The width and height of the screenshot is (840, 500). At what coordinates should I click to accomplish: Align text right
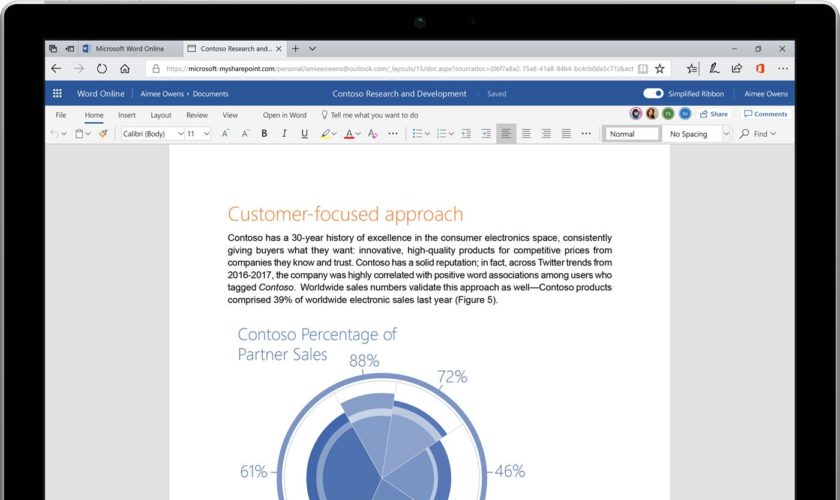[546, 134]
